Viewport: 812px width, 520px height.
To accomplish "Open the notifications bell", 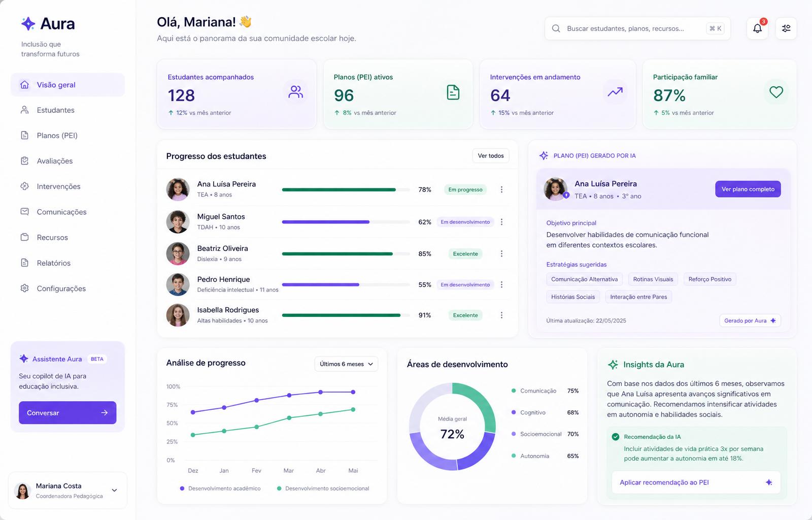I will (757, 28).
